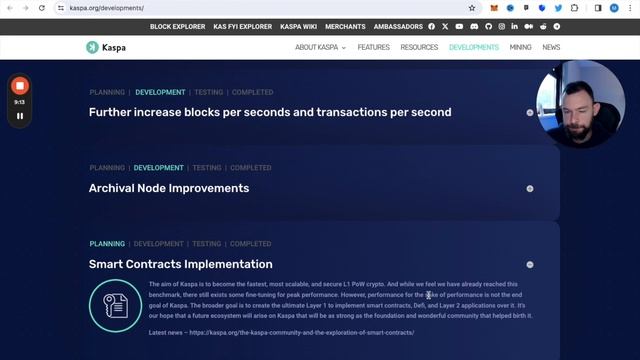
Task: Open the LinkedIn icon
Action: click(514, 27)
